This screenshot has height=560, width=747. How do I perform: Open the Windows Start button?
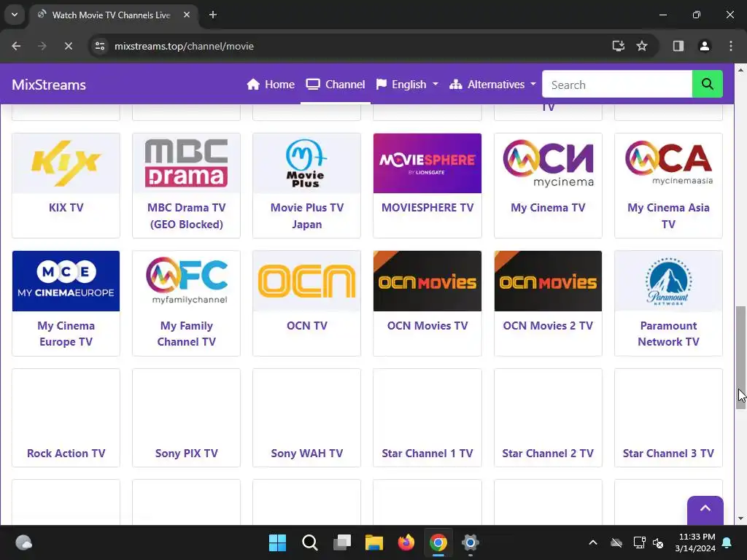coord(277,542)
